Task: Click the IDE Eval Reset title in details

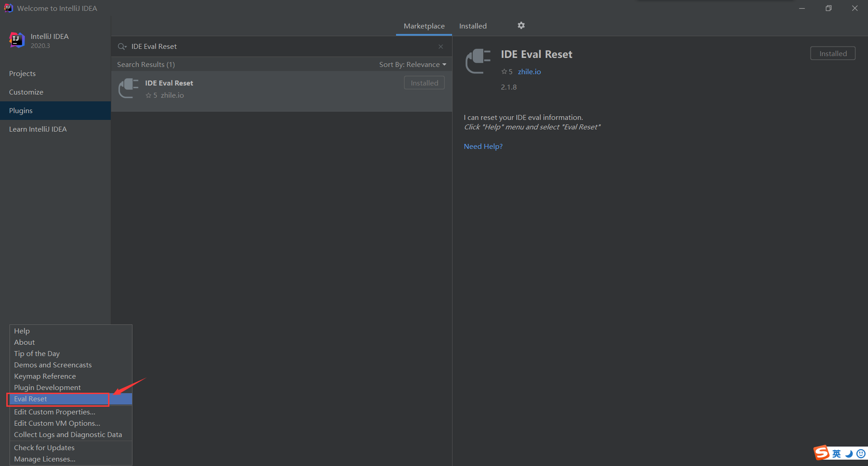Action: 537,55
